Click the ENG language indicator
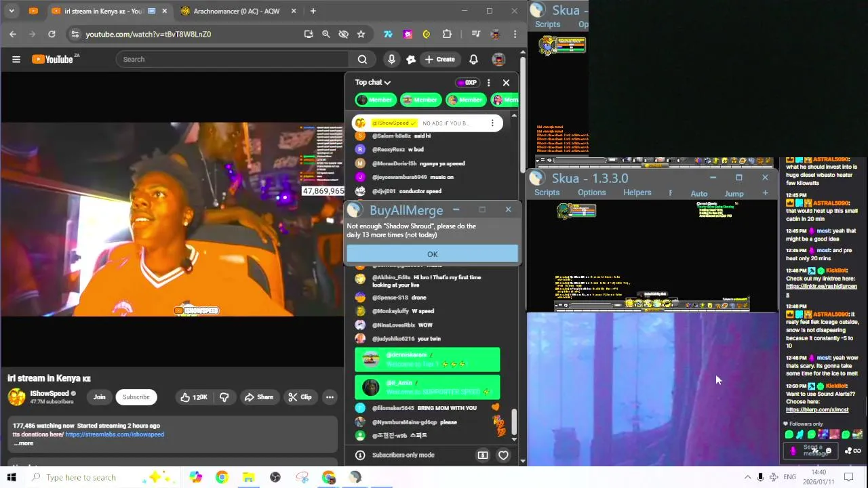Screen dimensions: 868x488 (x=789, y=477)
